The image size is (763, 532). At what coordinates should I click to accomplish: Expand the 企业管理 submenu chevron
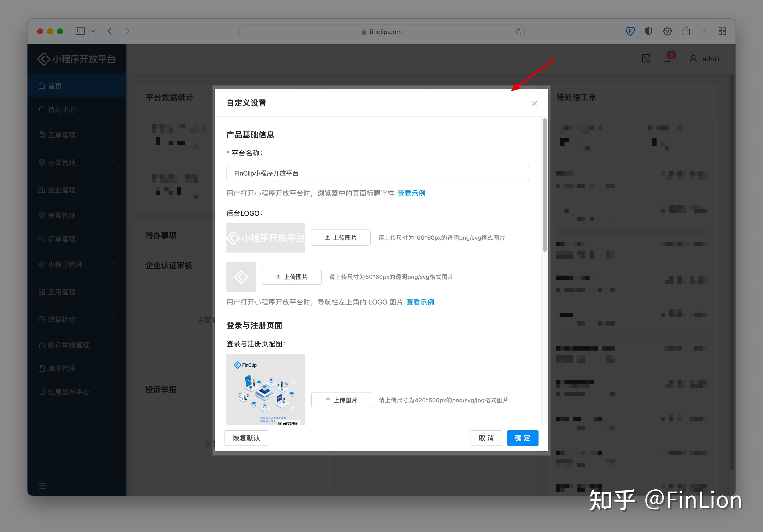[x=113, y=189]
